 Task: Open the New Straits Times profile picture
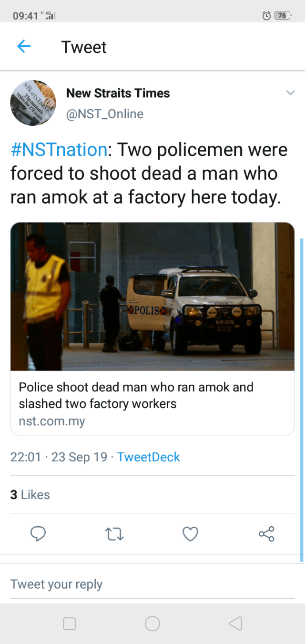click(x=33, y=103)
